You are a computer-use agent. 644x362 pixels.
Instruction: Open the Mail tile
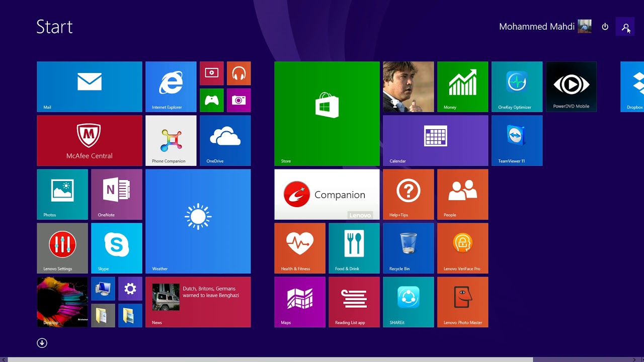(x=90, y=86)
